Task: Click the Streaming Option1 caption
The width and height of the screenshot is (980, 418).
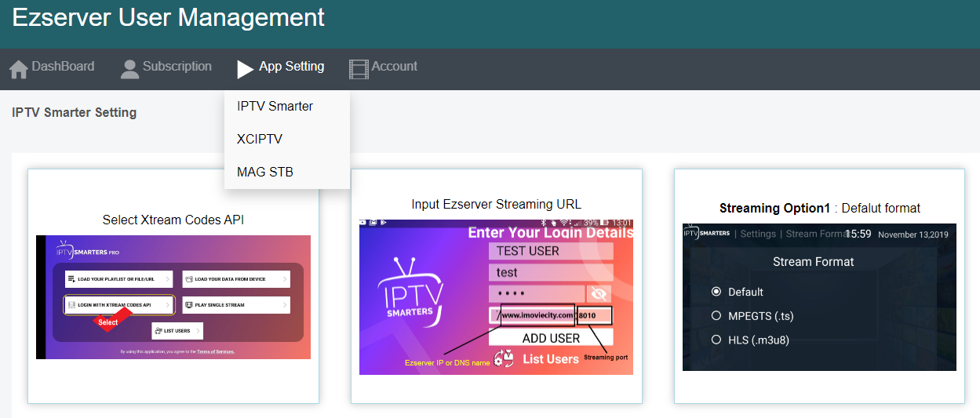Action: pyautogui.click(x=820, y=209)
